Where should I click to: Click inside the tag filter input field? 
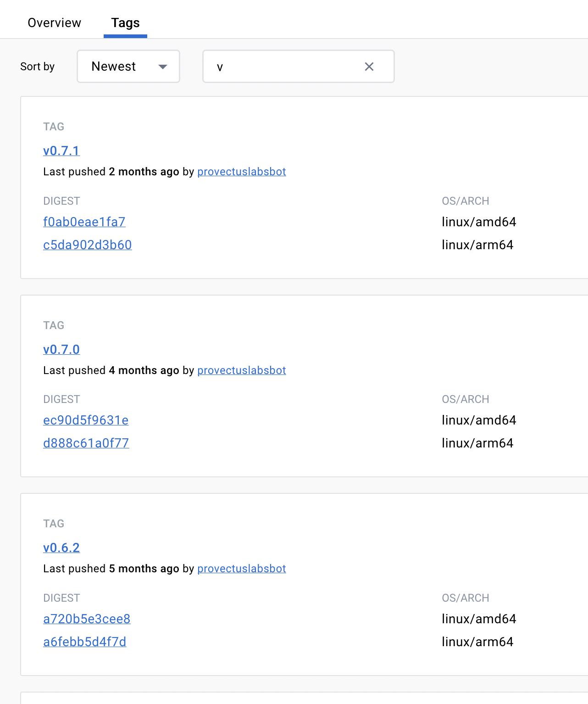coord(284,67)
